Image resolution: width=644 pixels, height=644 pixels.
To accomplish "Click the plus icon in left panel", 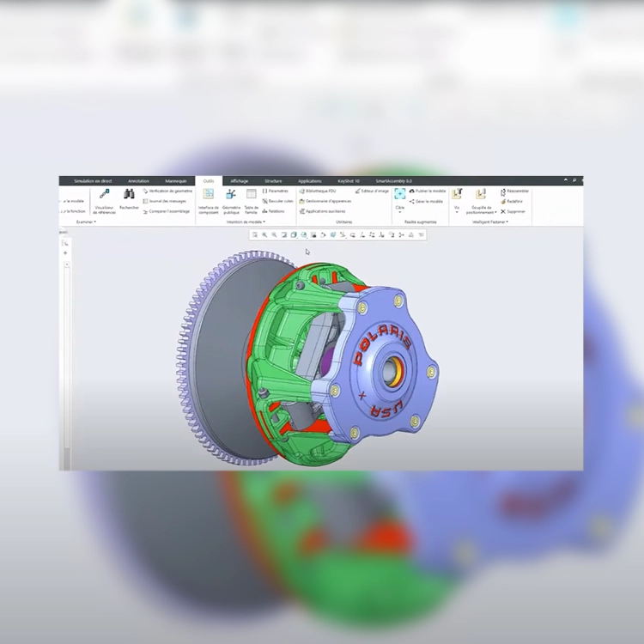I will (x=65, y=253).
